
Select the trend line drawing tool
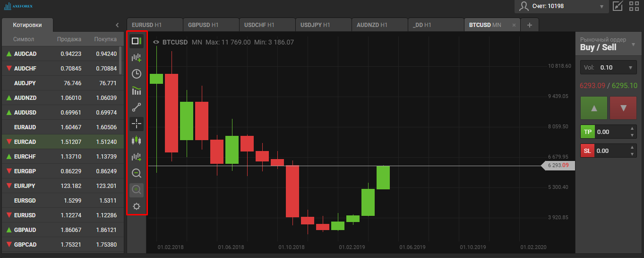(137, 107)
